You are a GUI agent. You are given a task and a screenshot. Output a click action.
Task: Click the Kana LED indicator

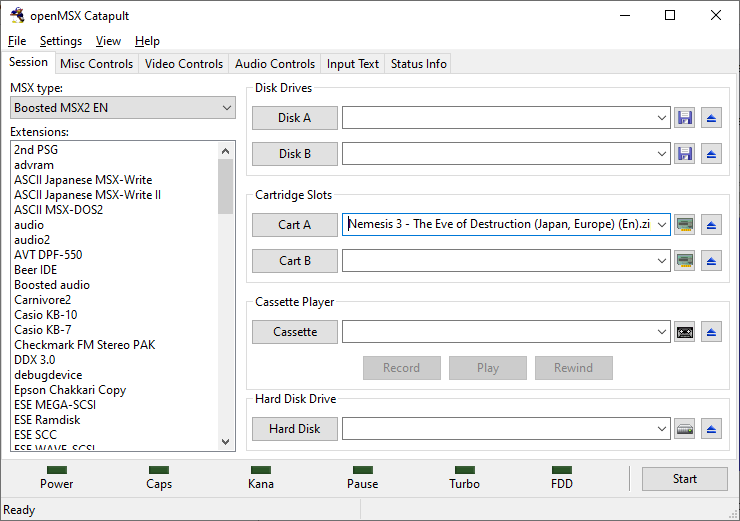261,470
